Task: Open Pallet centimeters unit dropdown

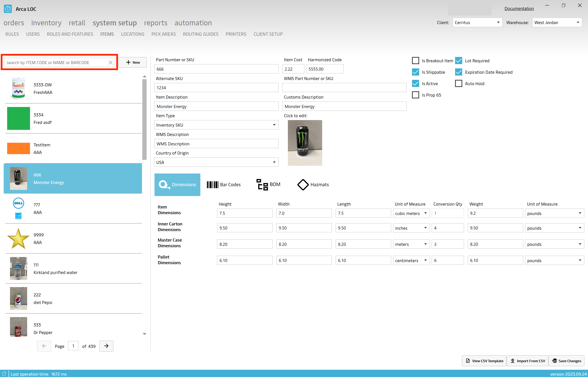Action: coord(411,261)
